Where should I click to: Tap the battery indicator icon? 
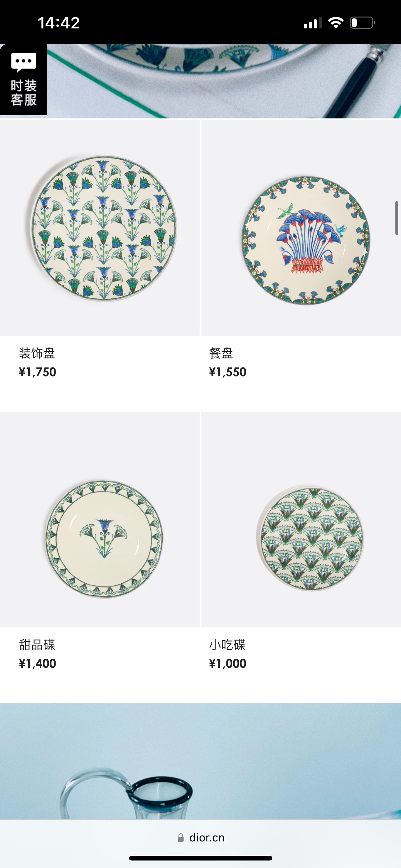click(363, 23)
